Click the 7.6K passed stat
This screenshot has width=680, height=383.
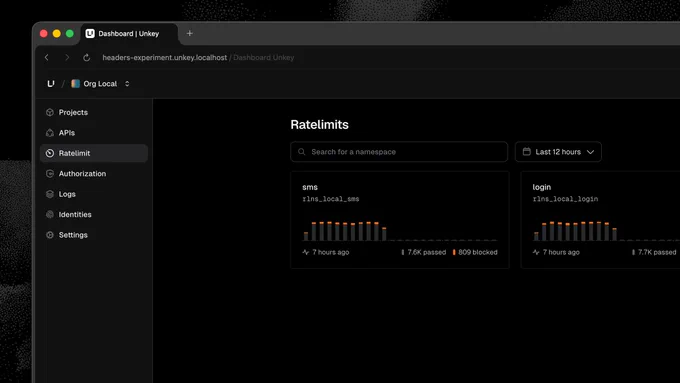pos(423,252)
